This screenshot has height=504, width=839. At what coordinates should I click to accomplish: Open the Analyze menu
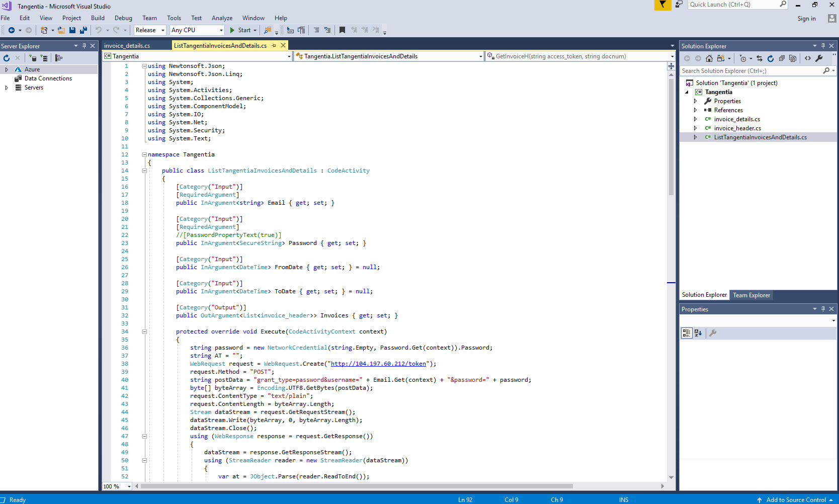(x=222, y=18)
